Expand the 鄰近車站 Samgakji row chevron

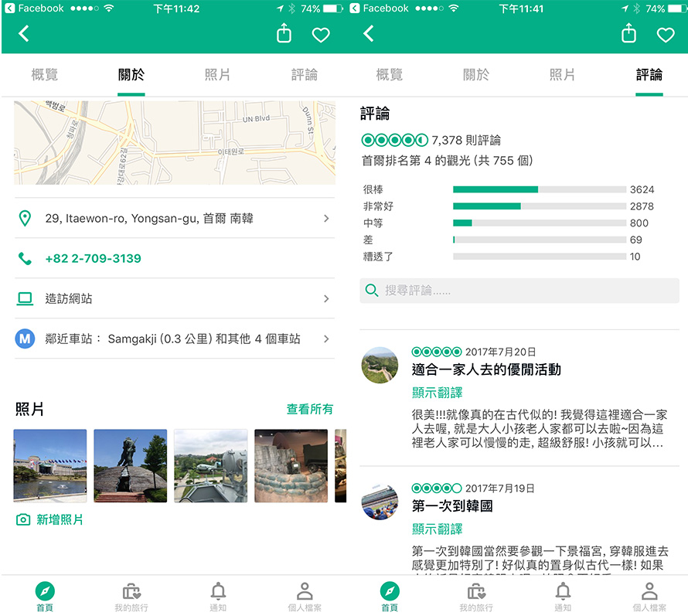[x=326, y=339]
